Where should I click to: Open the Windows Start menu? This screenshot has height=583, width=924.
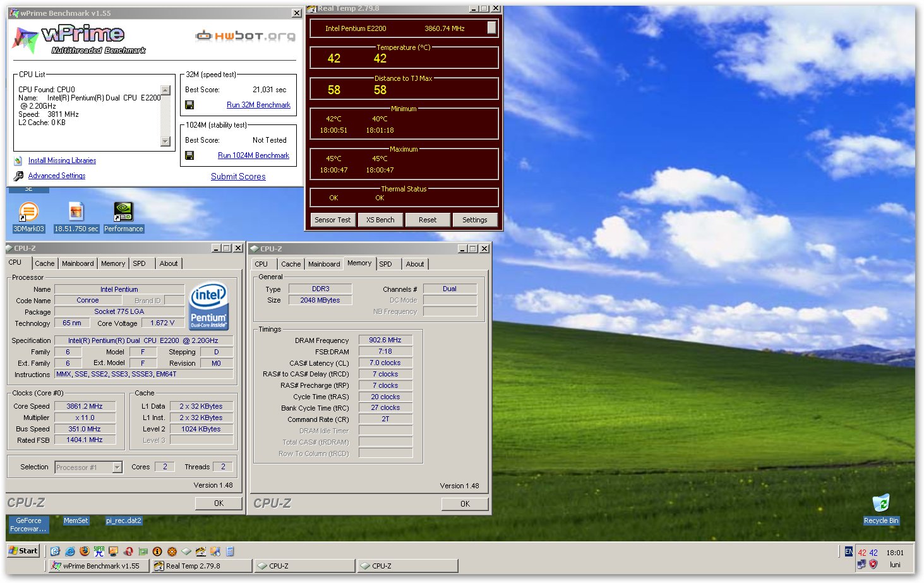[23, 551]
